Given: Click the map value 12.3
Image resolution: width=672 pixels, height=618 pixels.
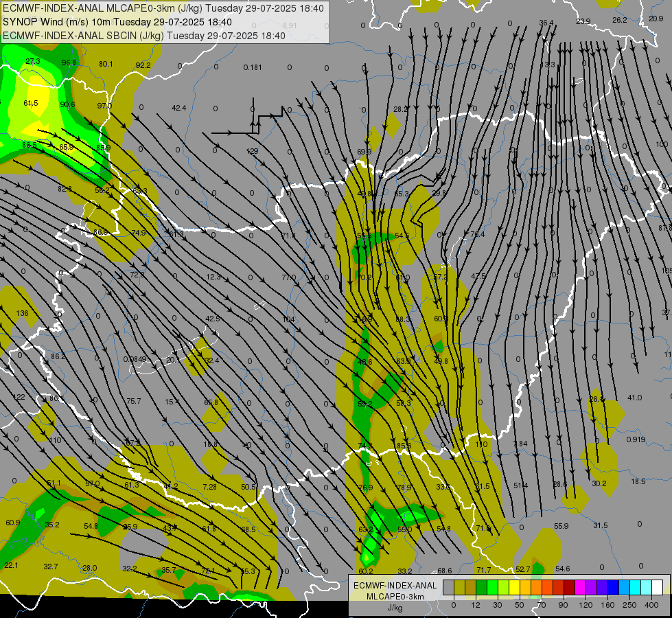Looking at the screenshot, I should click(213, 277).
